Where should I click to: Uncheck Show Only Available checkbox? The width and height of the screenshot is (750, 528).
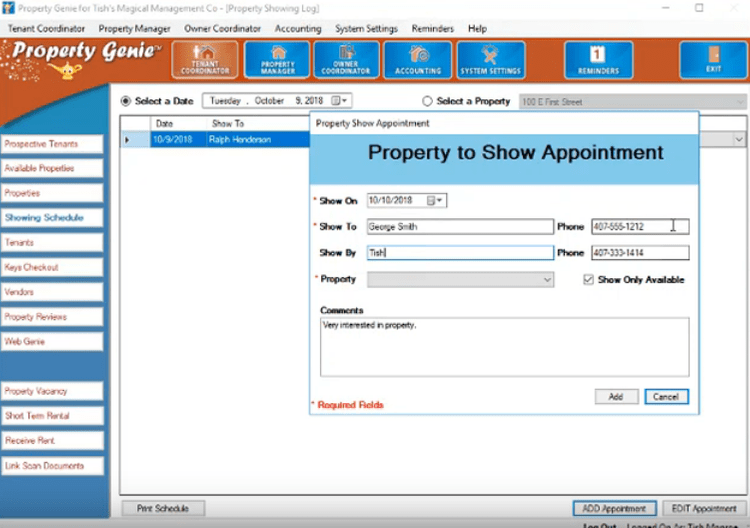click(x=588, y=279)
